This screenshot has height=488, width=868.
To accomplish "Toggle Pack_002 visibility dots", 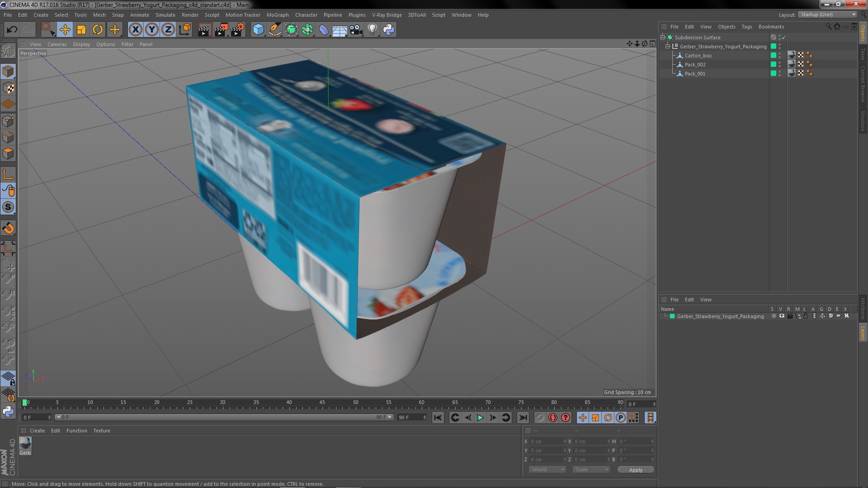I will click(779, 65).
